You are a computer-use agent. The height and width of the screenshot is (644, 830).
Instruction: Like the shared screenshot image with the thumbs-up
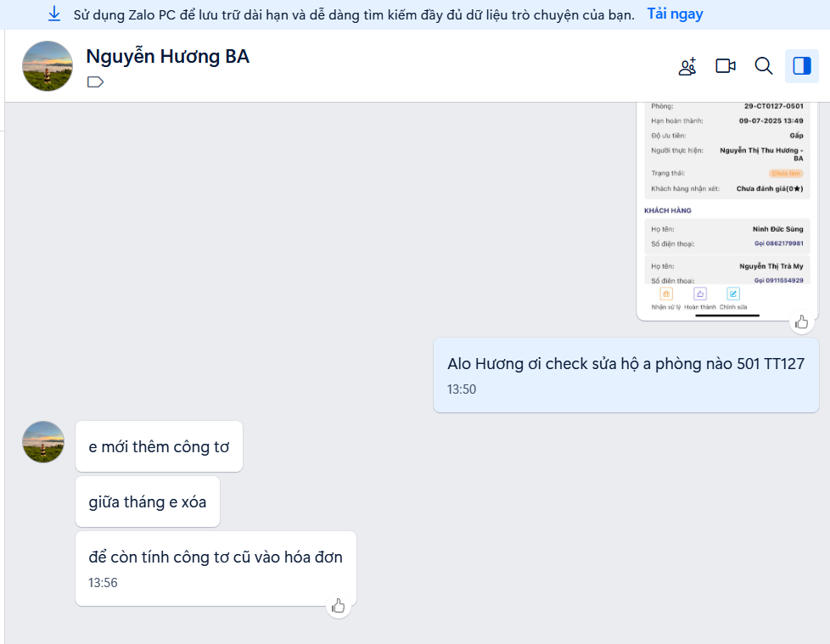click(801, 322)
